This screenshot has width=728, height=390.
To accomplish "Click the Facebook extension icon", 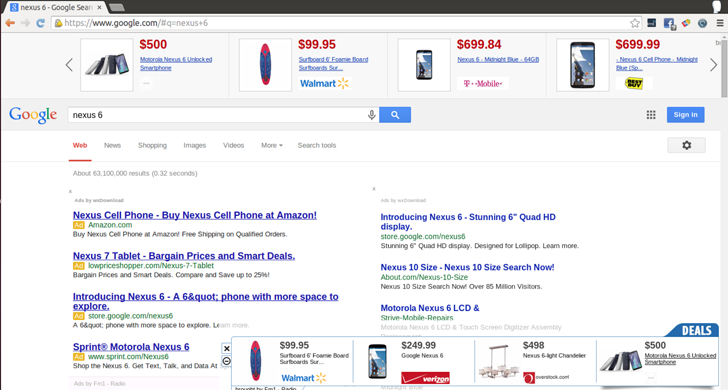I will click(x=669, y=23).
